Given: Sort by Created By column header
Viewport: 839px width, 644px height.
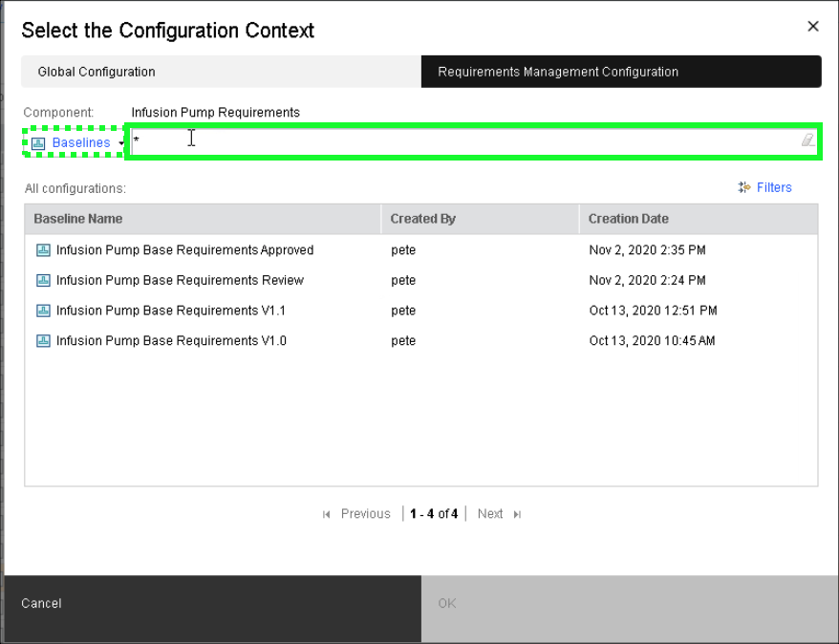Looking at the screenshot, I should (x=422, y=219).
